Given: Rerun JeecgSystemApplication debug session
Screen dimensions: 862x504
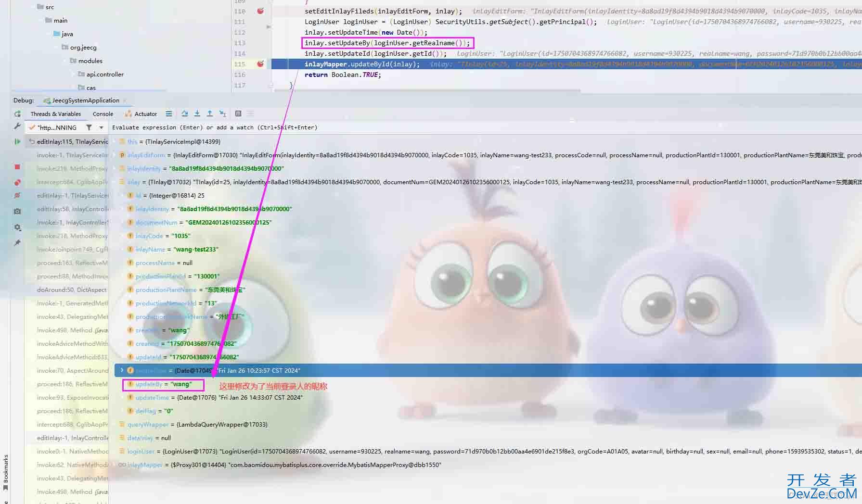Looking at the screenshot, I should [x=17, y=114].
